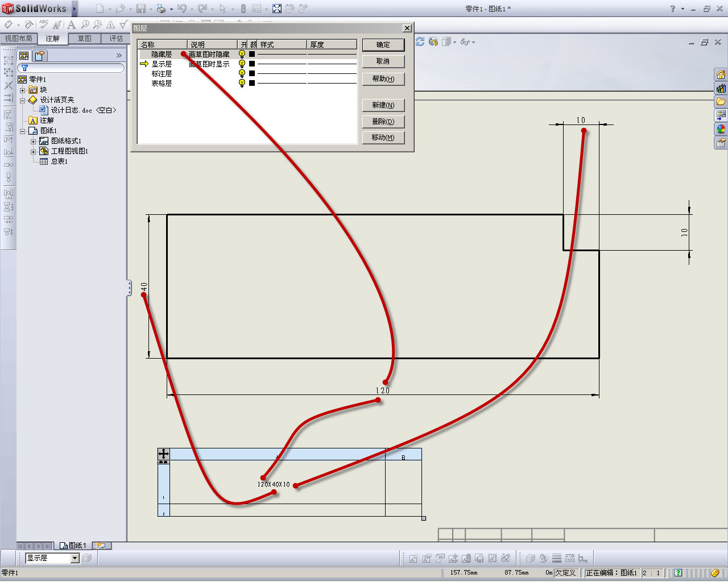Screen dimensions: 728x582
Task: Switch to the 草图 tab
Action: pos(85,39)
